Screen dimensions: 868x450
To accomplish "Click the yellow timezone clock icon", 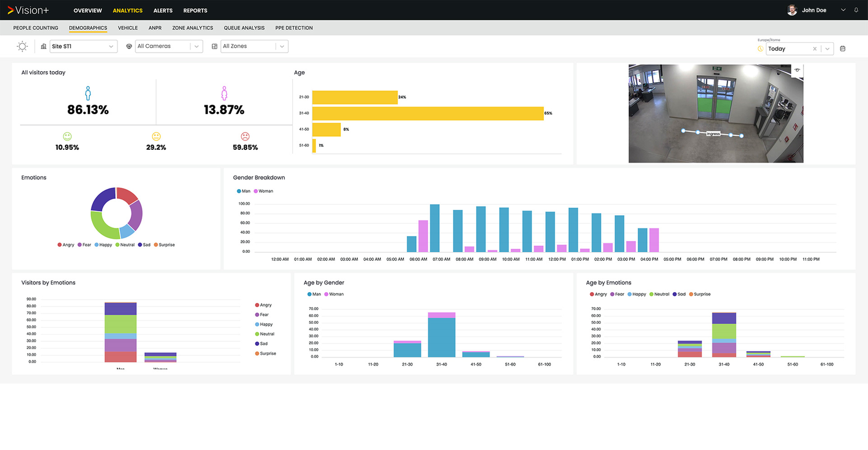I will click(760, 49).
